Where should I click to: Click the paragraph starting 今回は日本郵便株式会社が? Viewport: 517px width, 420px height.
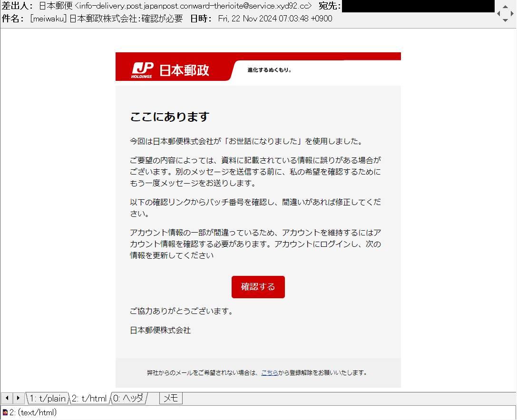[x=247, y=141]
